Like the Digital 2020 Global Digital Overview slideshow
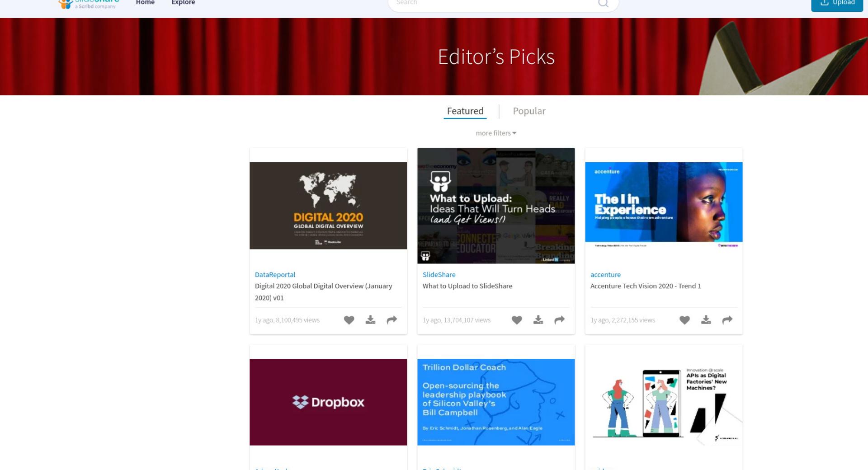Screen dimensions: 868x470 349,320
